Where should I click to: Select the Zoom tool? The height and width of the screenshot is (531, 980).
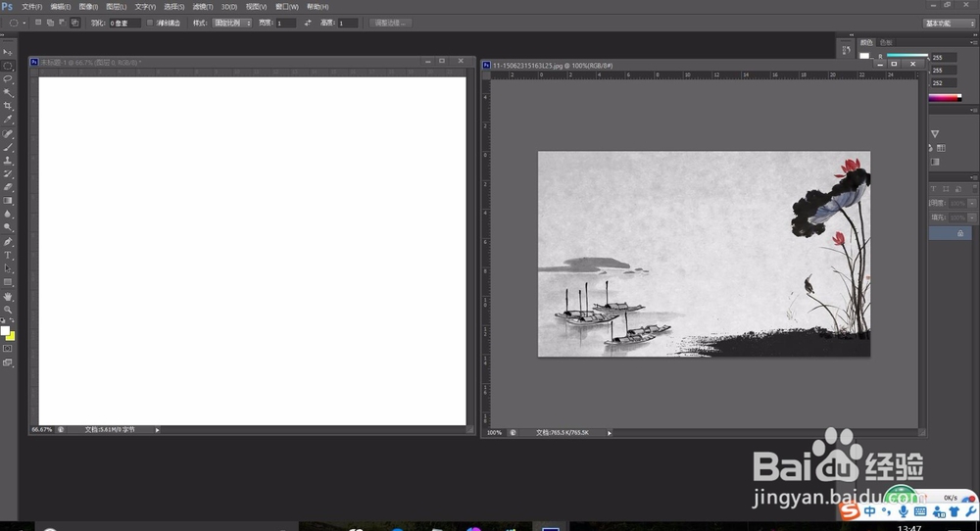tap(8, 310)
